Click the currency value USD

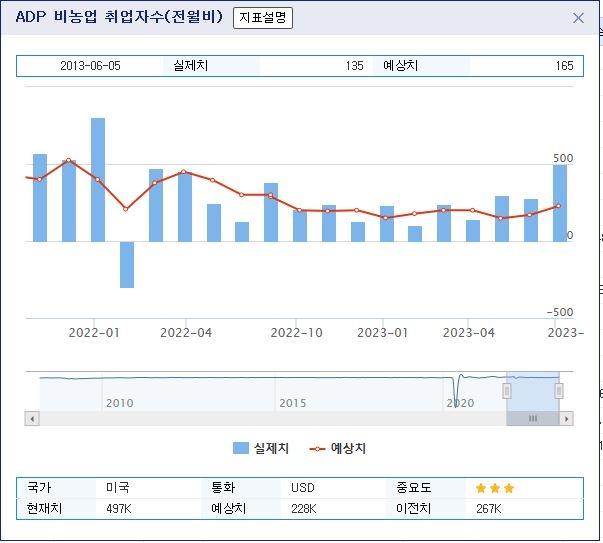(303, 488)
